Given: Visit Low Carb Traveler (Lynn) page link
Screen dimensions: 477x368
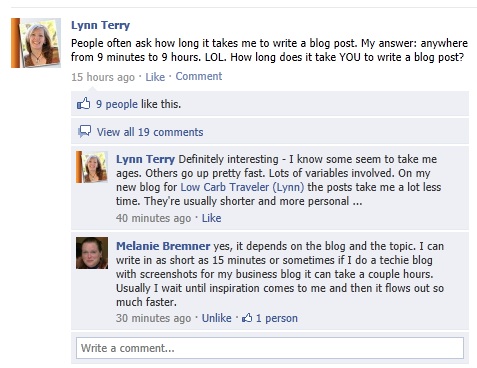Looking at the screenshot, I should tap(242, 187).
